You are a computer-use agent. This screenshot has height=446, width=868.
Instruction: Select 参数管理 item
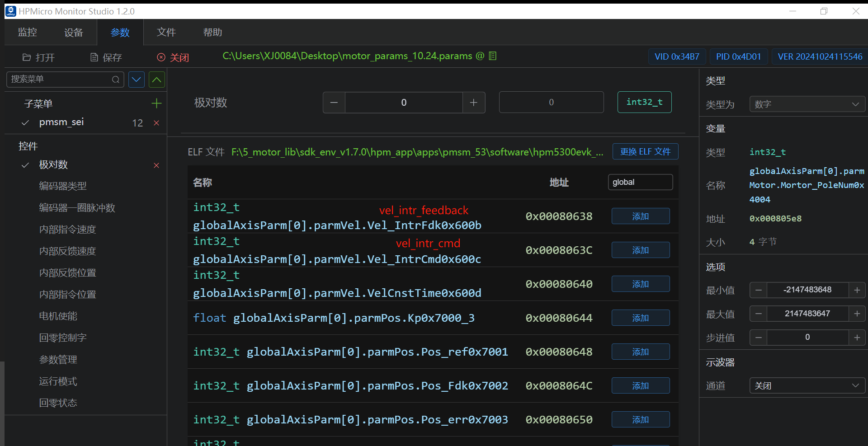click(58, 360)
